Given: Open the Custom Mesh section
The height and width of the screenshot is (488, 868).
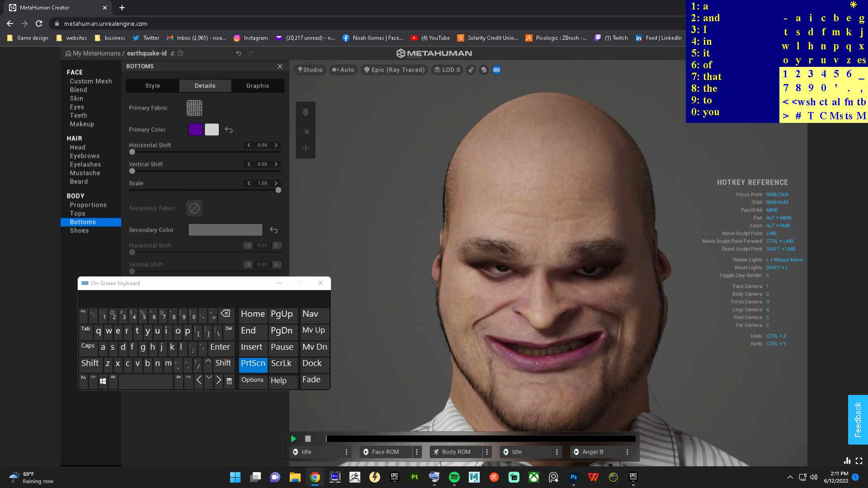Looking at the screenshot, I should click(x=91, y=81).
